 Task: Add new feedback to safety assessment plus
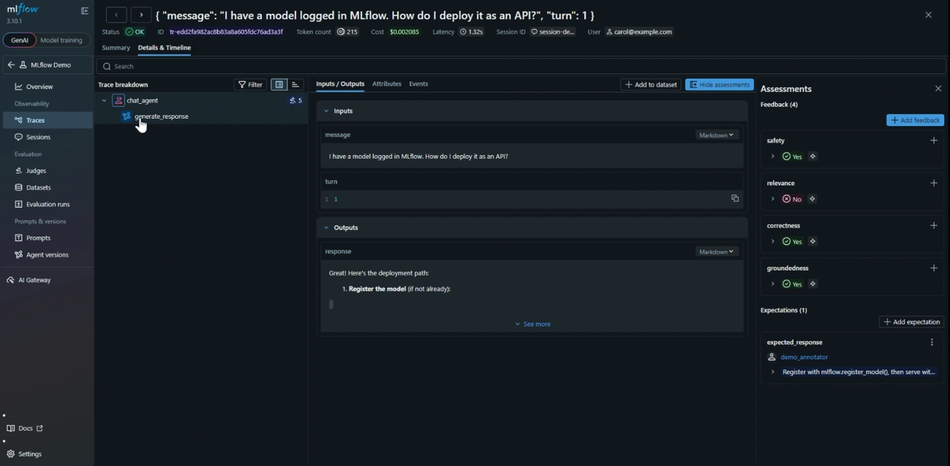[934, 141]
